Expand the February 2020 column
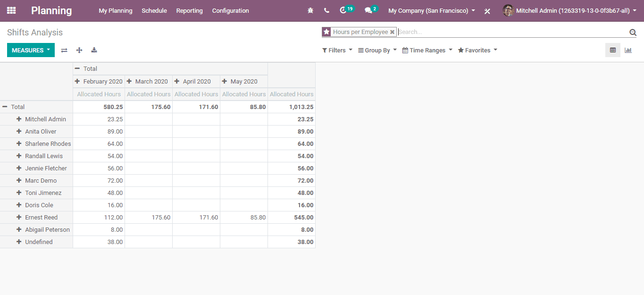Viewport: 644px width, 295px height. coord(99,81)
